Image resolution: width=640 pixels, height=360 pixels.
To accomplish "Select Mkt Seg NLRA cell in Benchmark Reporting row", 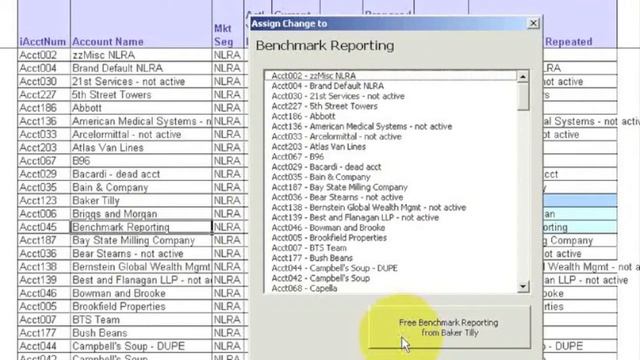I will point(228,227).
